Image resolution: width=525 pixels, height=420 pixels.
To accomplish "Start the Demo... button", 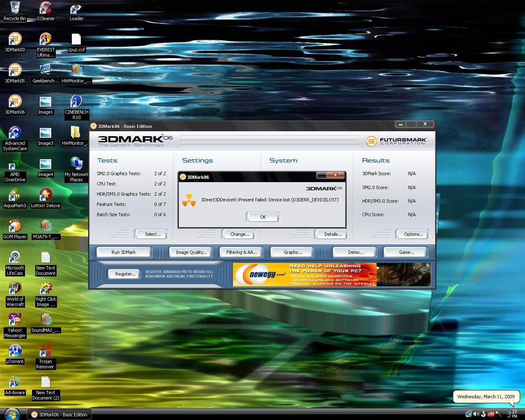I will (355, 252).
